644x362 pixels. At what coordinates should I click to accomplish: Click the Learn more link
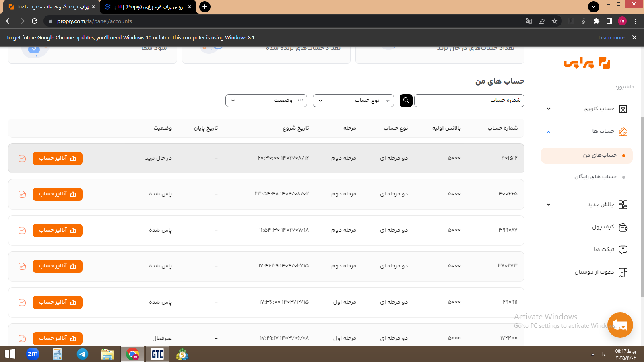point(611,38)
